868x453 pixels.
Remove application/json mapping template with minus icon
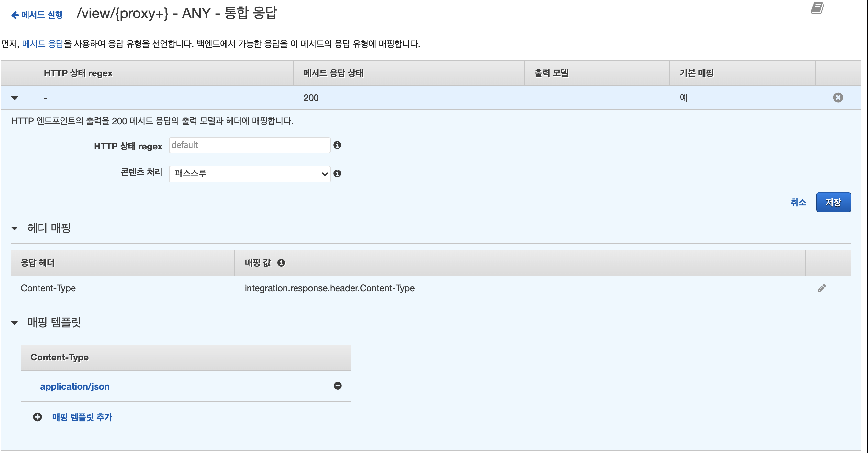338,386
